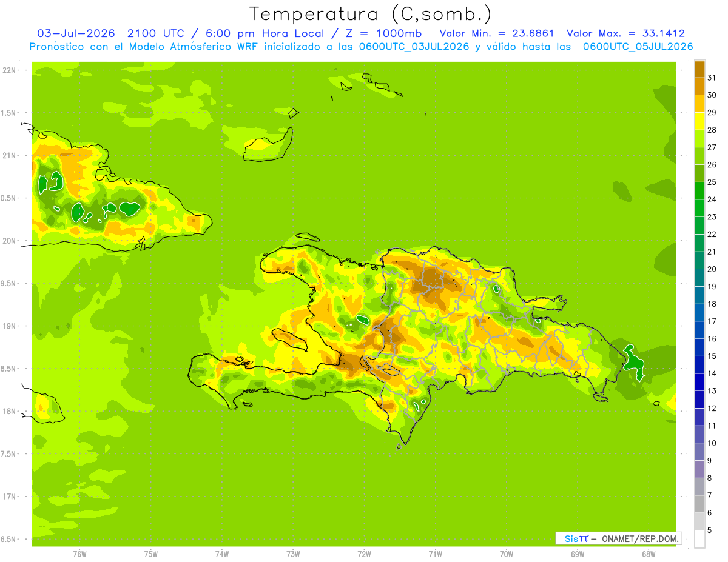Click the "20N" latitude label
This screenshot has height=562, width=728.
click(9, 241)
